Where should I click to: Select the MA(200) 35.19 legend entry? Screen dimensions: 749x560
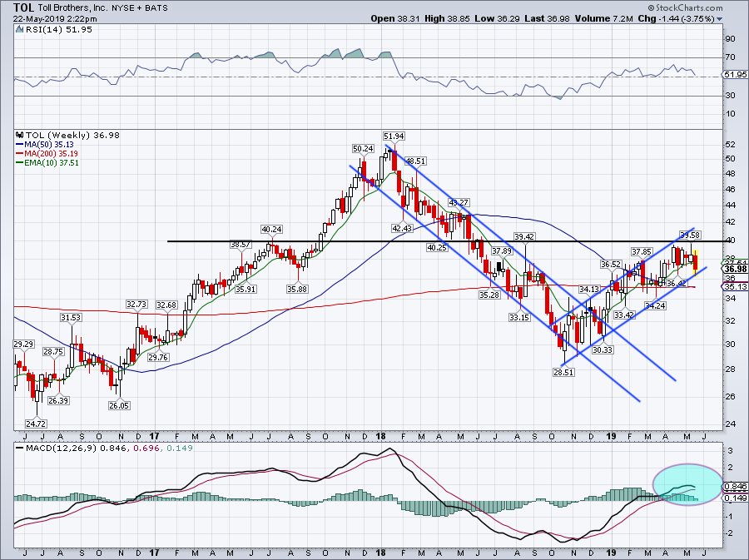47,153
